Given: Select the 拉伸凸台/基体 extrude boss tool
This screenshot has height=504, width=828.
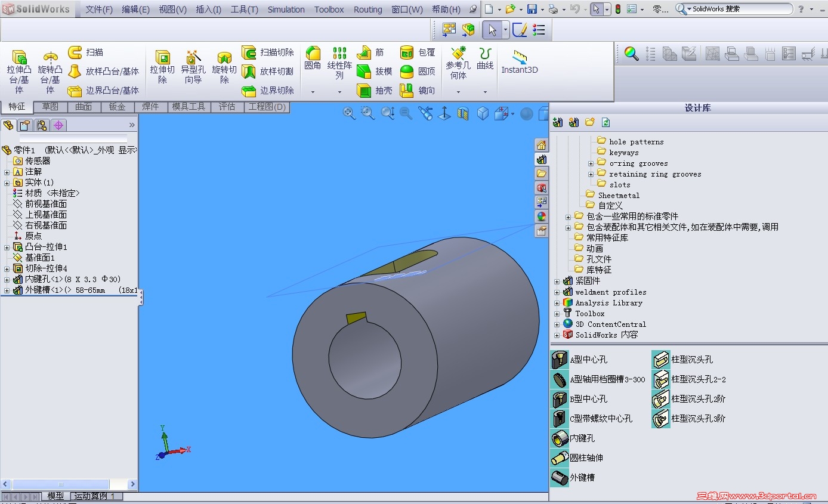Looking at the screenshot, I should tap(19, 71).
